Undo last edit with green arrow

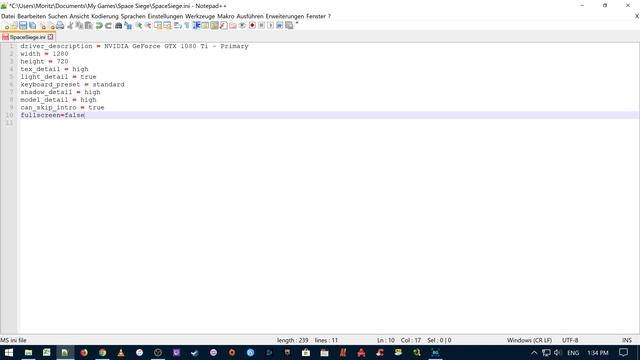(99, 26)
